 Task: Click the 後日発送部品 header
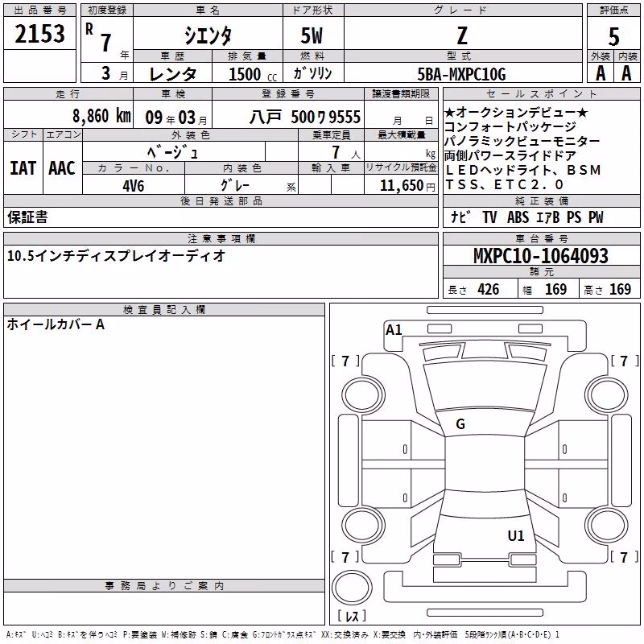coord(221,200)
